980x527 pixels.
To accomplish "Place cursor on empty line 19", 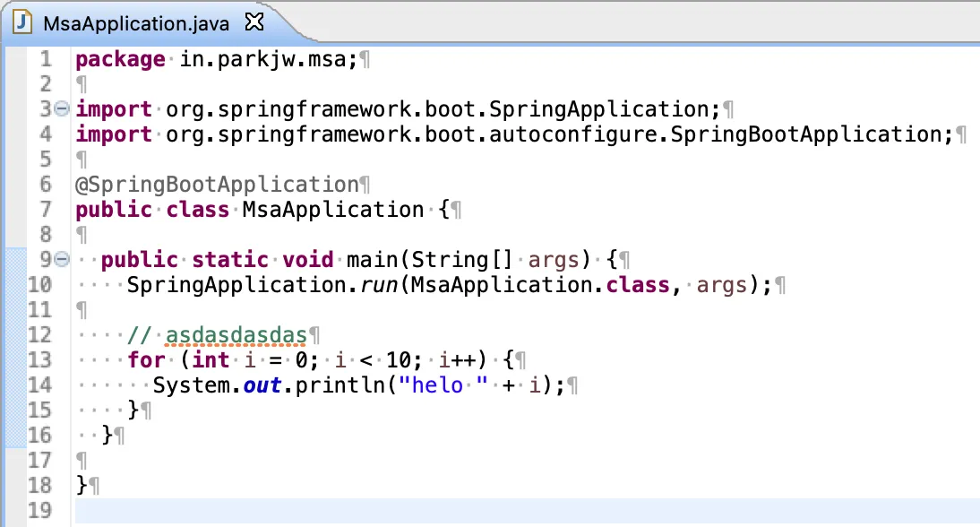I will click(x=527, y=511).
